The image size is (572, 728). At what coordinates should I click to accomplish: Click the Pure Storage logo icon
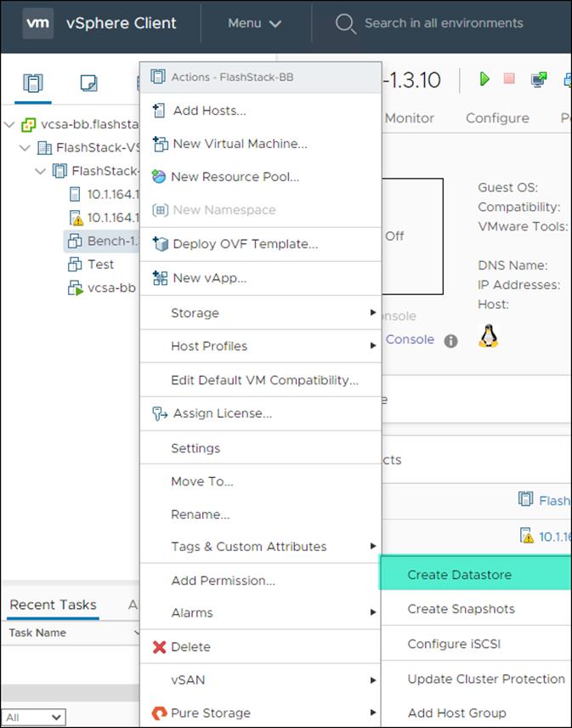tap(159, 713)
